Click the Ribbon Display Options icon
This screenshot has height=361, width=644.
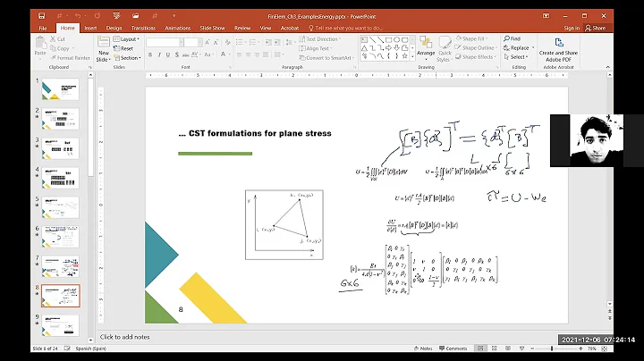[x=546, y=16]
